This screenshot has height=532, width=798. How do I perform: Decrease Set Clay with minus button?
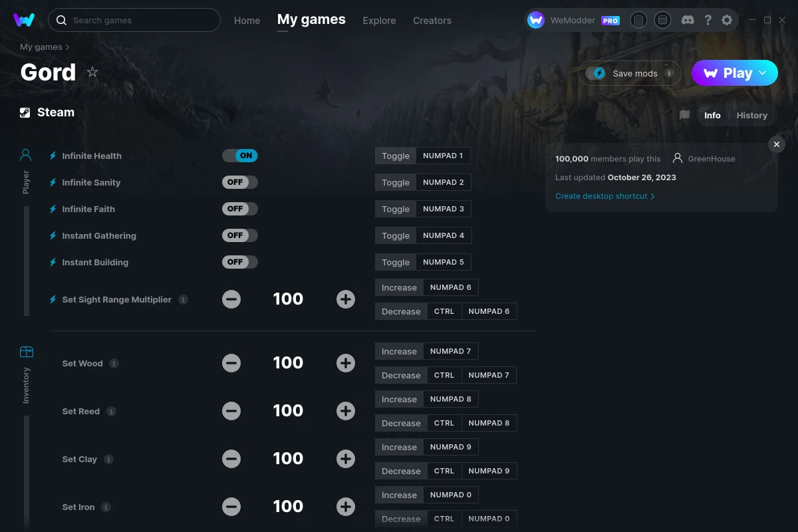[x=231, y=459]
